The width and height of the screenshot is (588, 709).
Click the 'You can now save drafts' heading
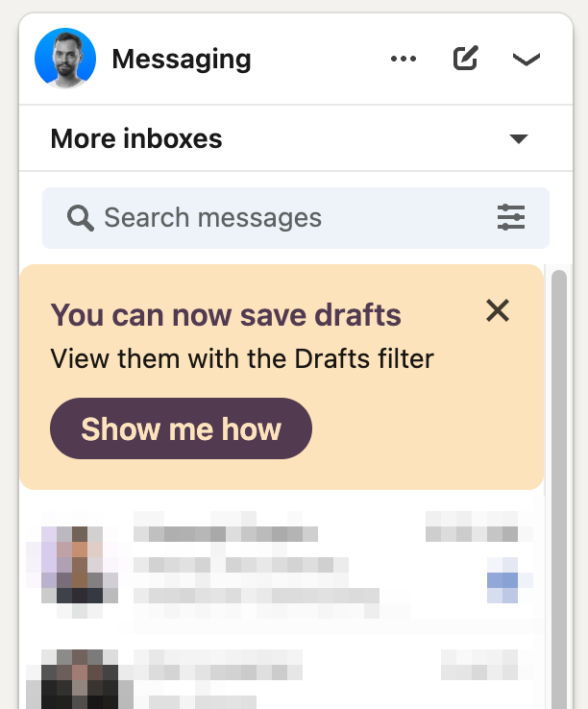[x=226, y=314]
